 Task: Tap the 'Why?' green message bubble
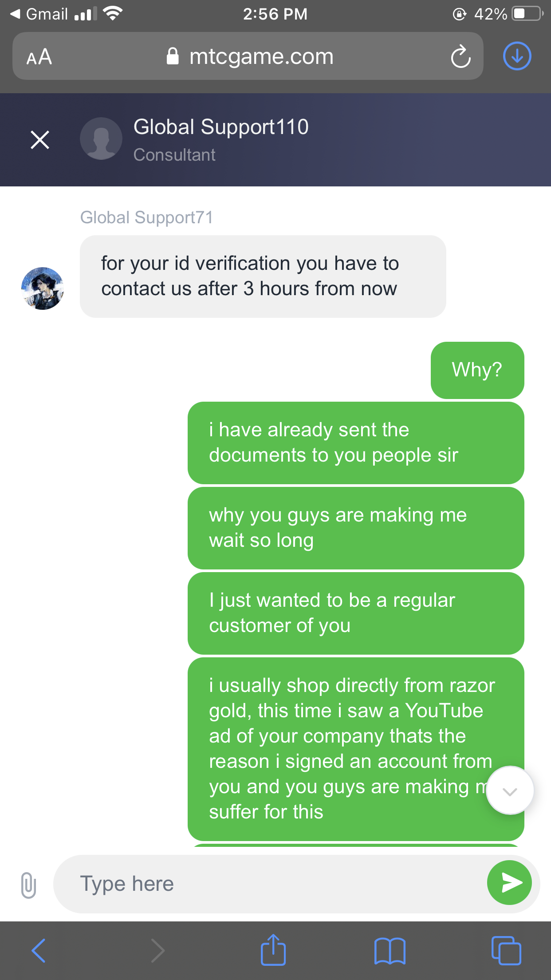pyautogui.click(x=477, y=370)
